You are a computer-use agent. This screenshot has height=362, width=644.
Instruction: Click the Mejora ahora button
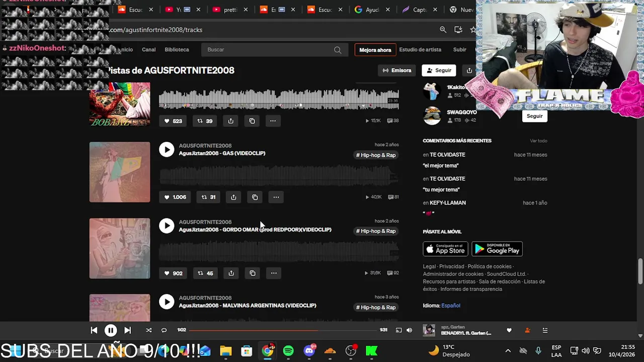click(x=375, y=50)
